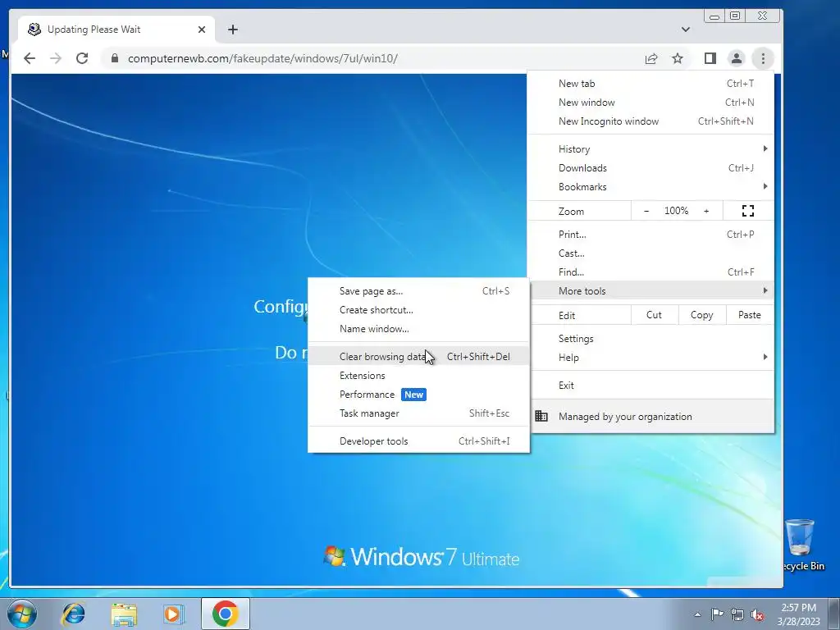Open Performance settings marked New

tap(418, 395)
